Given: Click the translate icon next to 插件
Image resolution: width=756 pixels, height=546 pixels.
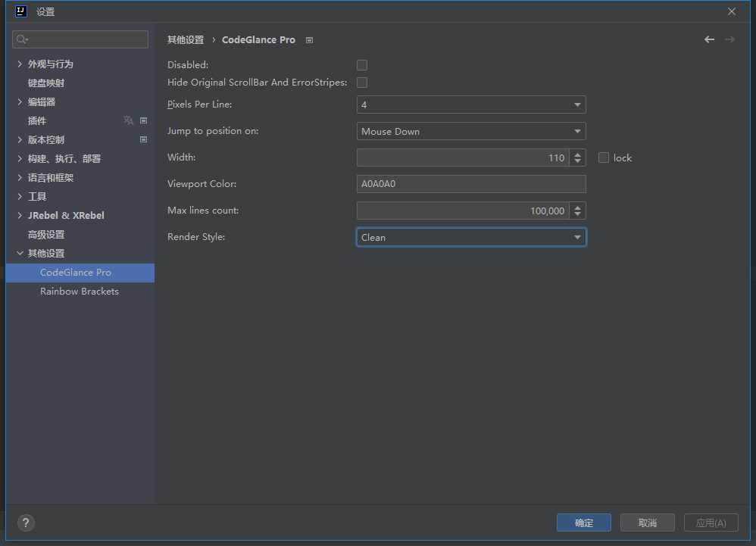Looking at the screenshot, I should pyautogui.click(x=129, y=120).
